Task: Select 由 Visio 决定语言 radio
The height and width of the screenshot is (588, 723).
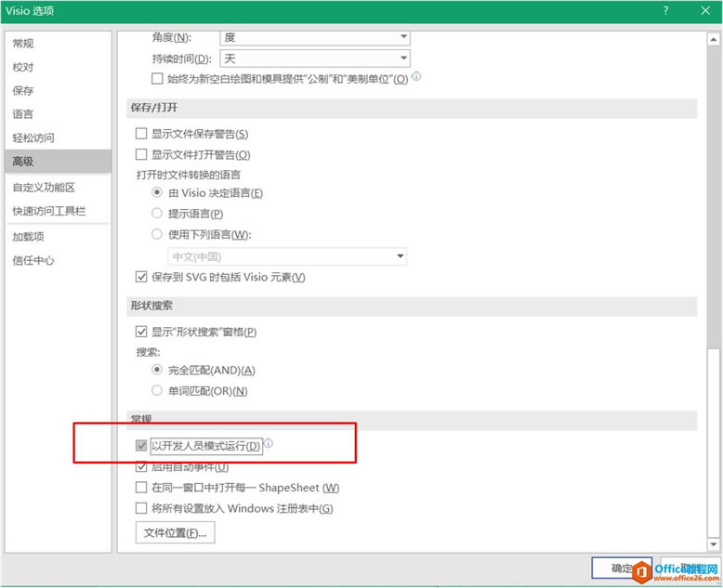Action: 157,192
